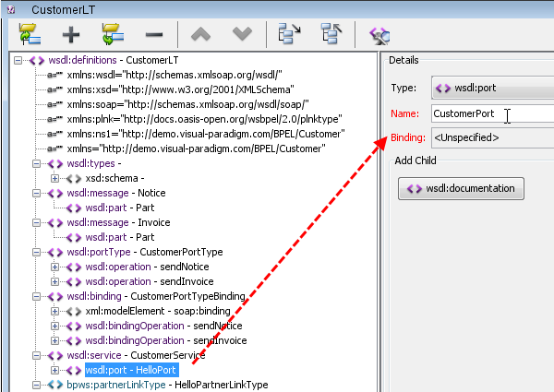Expand the wsdl:bindingOperation sendInvoice node
This screenshot has height=392, width=554.
coord(54,341)
